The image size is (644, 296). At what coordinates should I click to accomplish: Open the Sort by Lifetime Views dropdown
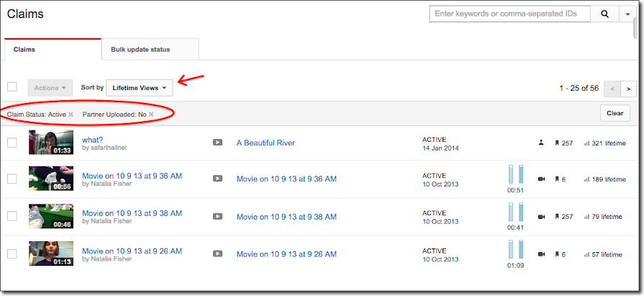click(140, 88)
